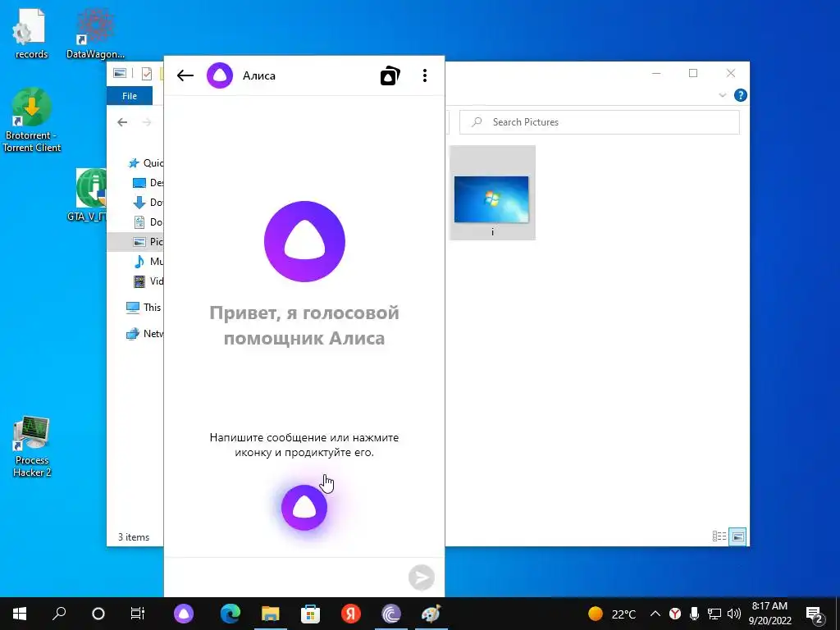This screenshot has width=840, height=630.
Task: Open Alice three-dot options menu
Action: (x=425, y=75)
